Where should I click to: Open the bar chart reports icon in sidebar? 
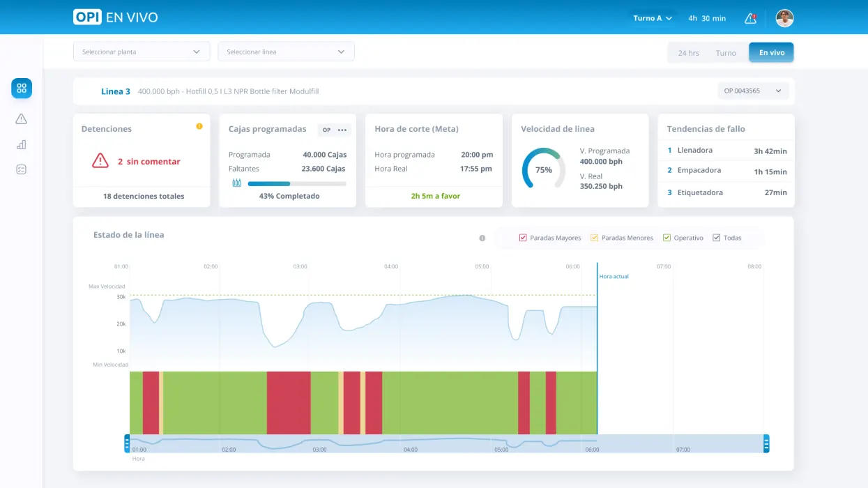22,144
